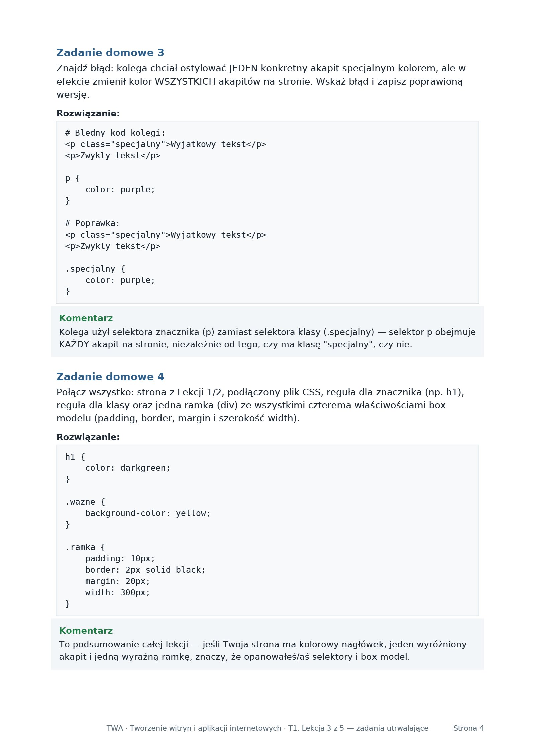The width and height of the screenshot is (535, 756).
Task: Click the first Rozwiązanie label
Action: (88, 113)
